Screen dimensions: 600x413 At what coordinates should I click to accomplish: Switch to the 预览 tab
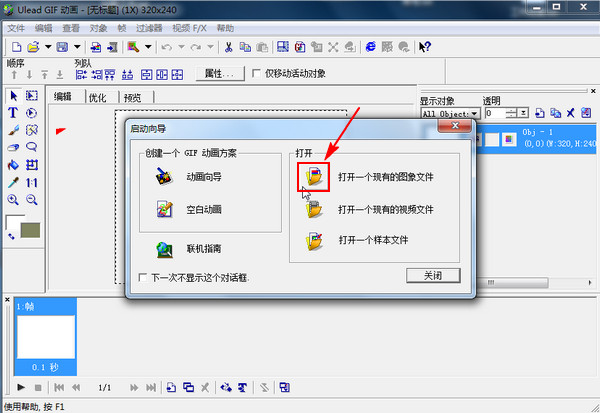132,98
